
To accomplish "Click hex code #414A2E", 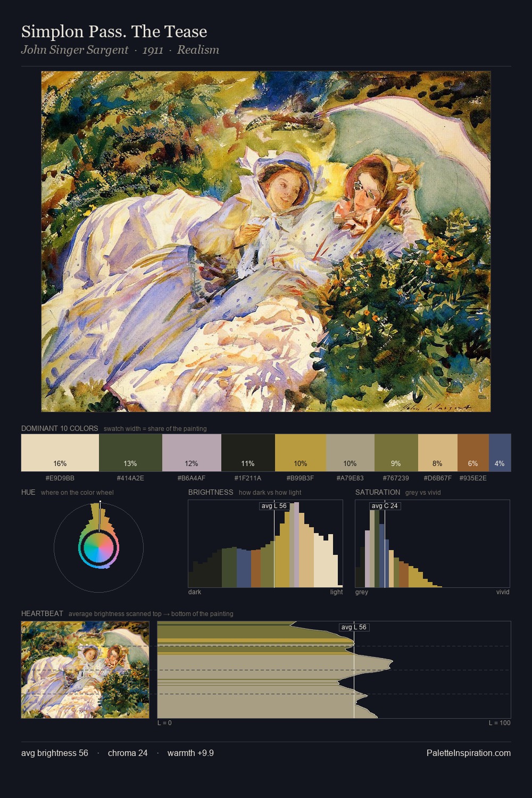I will coord(130,478).
